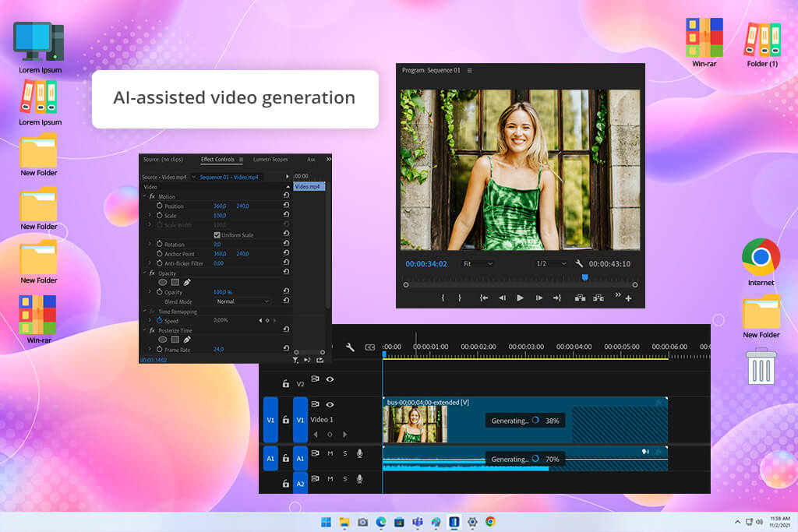The height and width of the screenshot is (532, 798).
Task: Mute the A1 audio track
Action: coord(330,453)
